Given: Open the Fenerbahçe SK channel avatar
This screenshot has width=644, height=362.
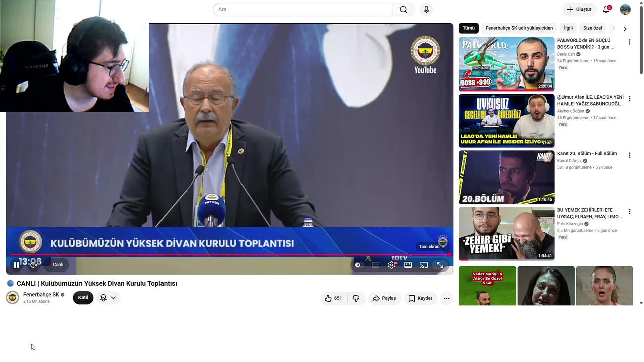Looking at the screenshot, I should click(13, 298).
